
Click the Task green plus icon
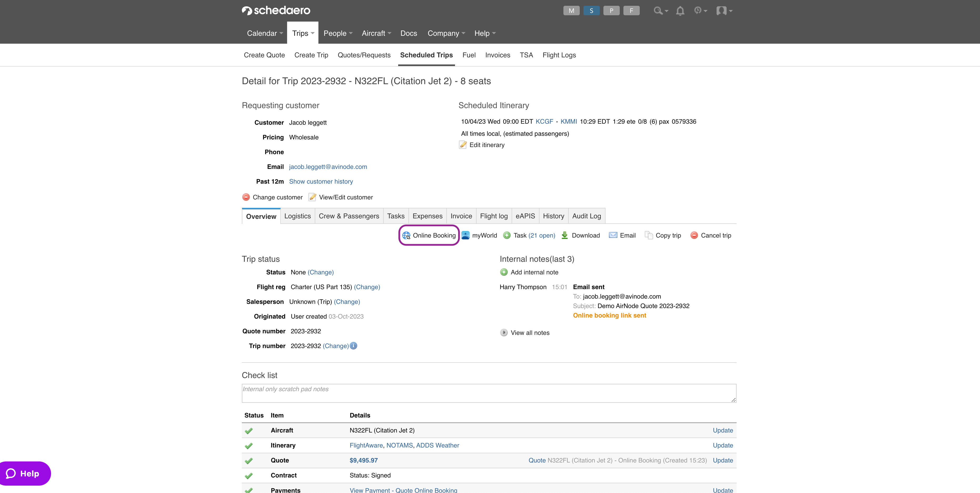coord(507,235)
